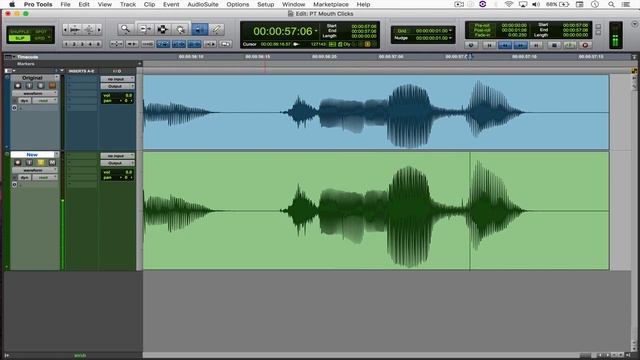Open New track Output selector
Viewport: 640px width, 360px height.
pyautogui.click(x=117, y=163)
